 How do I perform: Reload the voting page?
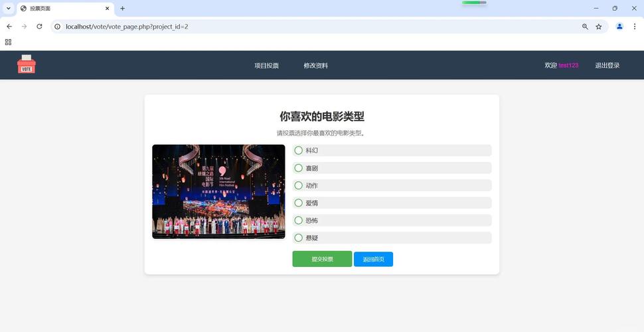(x=39, y=27)
